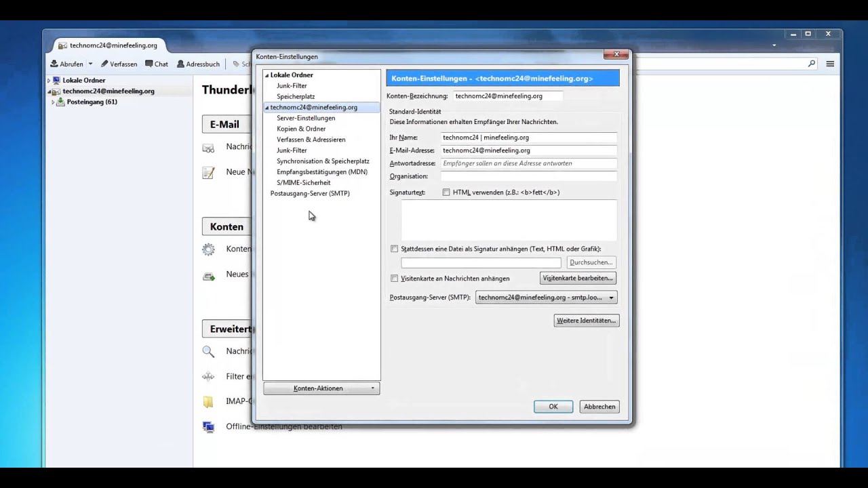Select Junk-Filter under technomc24 account
868x488 pixels.
292,150
